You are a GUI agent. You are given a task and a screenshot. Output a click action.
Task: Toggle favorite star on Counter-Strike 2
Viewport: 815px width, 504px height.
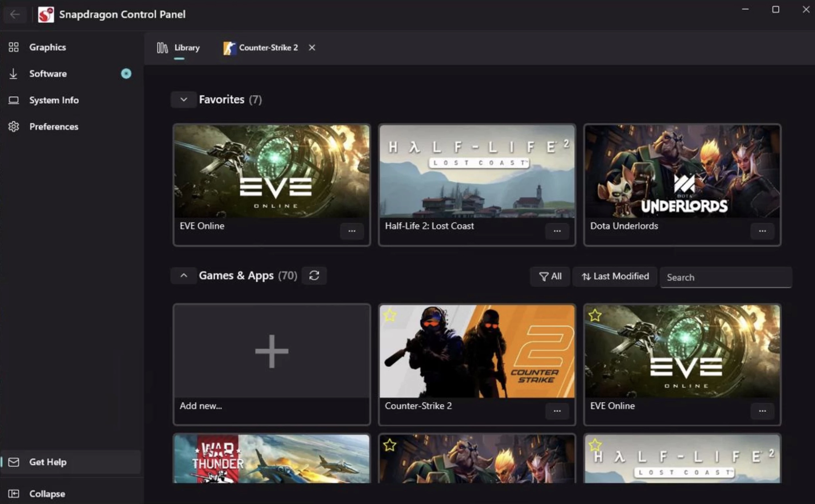point(390,315)
